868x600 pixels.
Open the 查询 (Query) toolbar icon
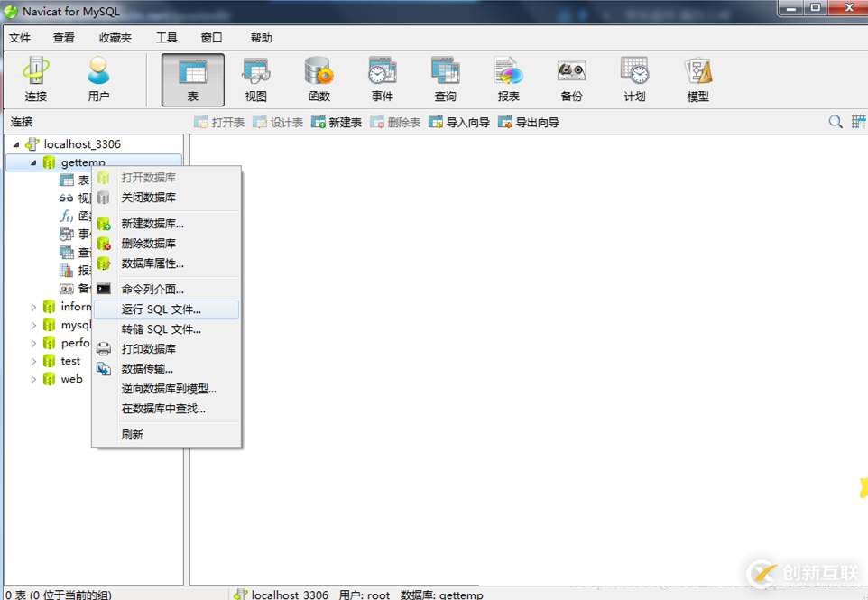tap(445, 79)
